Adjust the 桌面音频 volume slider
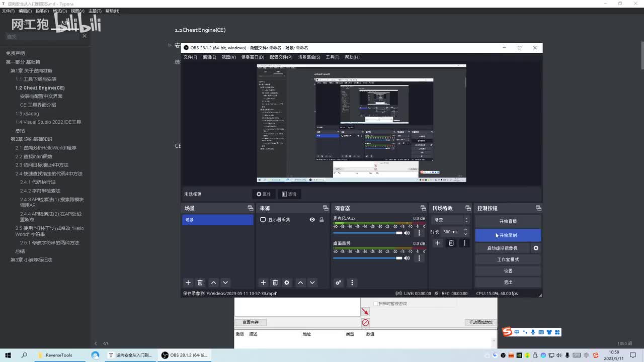The image size is (644, 362). pyautogui.click(x=367, y=258)
